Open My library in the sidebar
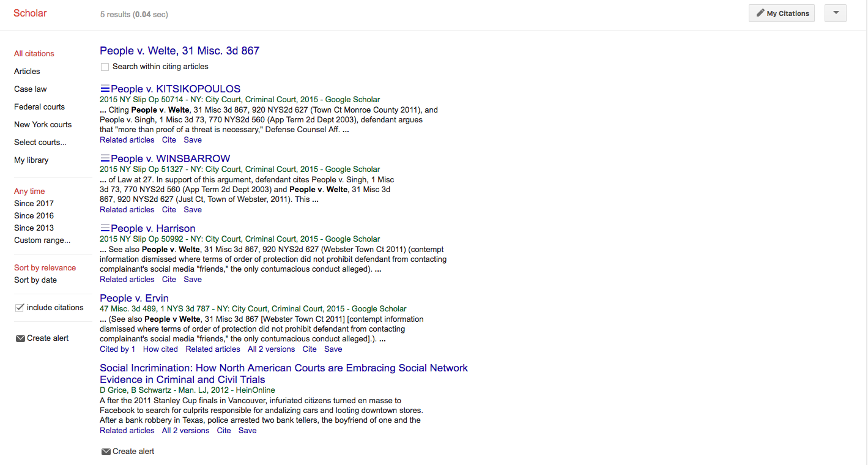Screen dimensions: 868x465 tap(31, 160)
